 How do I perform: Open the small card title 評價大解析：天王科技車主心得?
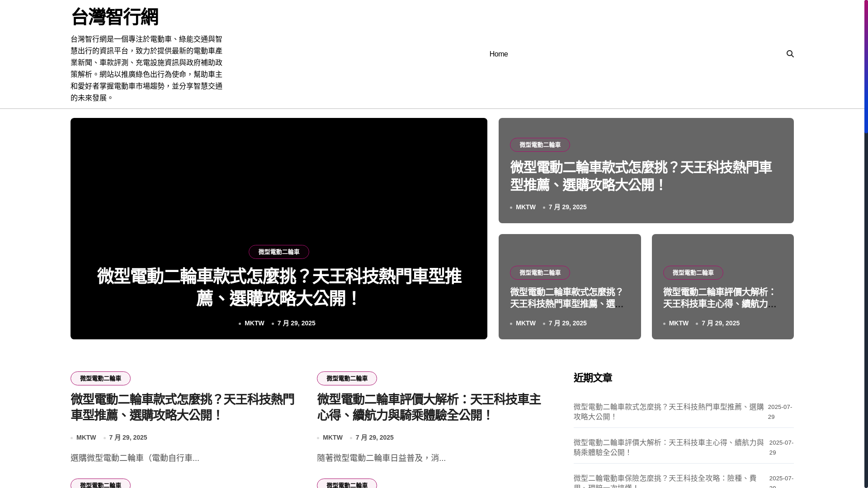tap(720, 298)
